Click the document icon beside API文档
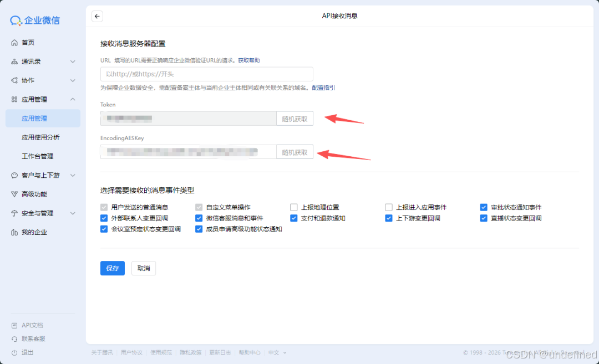Screen dimensions: 599x364 point(14,325)
